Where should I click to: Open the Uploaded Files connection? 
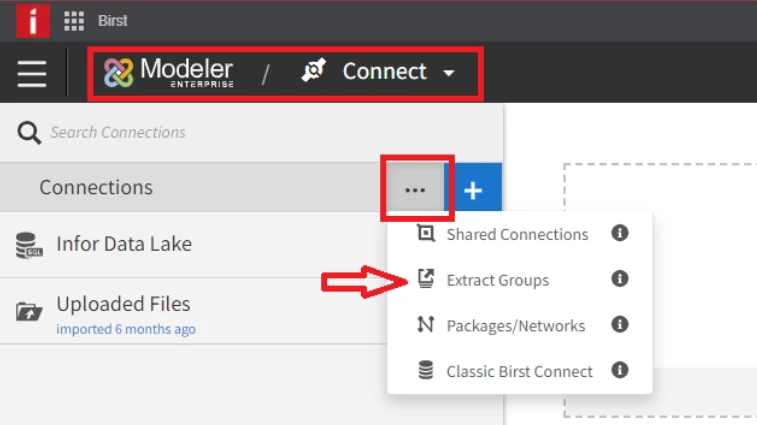click(x=193, y=312)
